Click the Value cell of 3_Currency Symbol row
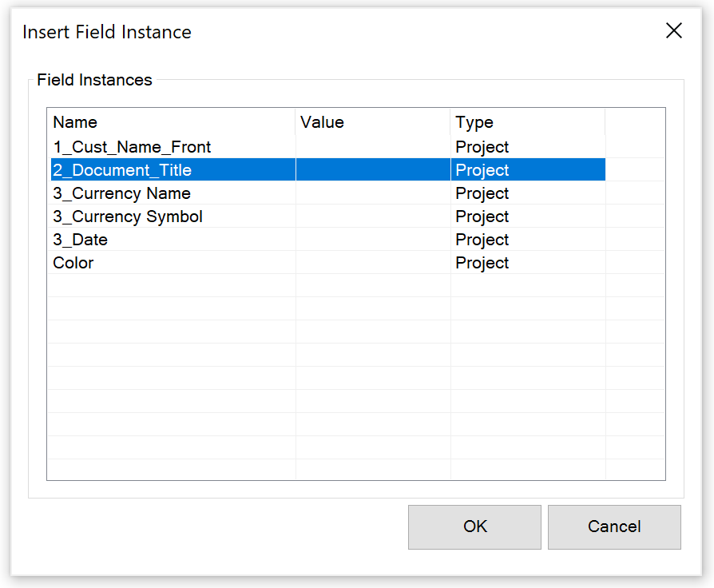The height and width of the screenshot is (588, 714). [373, 217]
